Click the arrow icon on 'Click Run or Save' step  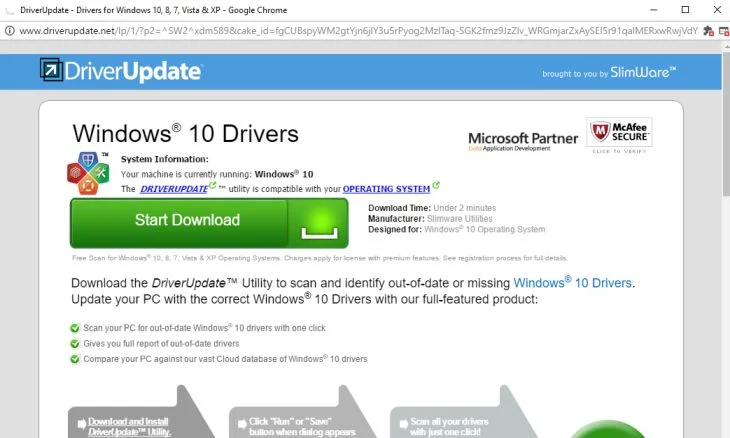click(x=242, y=424)
